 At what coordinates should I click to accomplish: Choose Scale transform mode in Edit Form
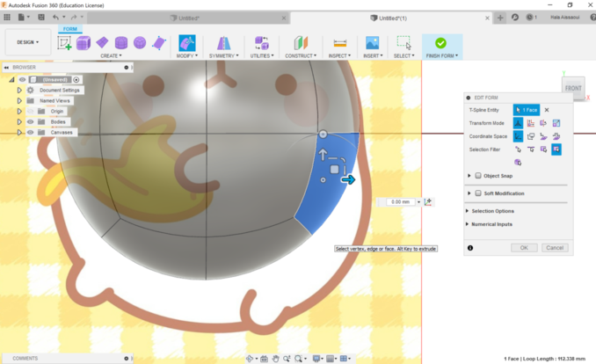click(x=556, y=123)
